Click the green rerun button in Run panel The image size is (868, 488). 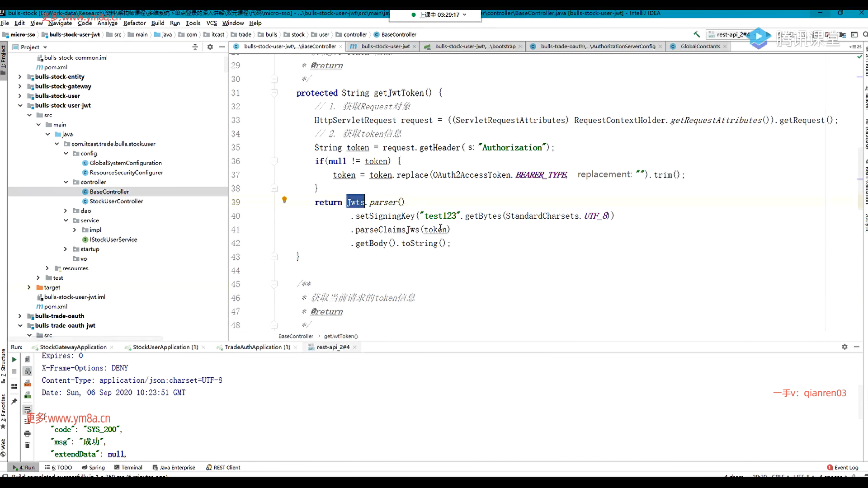[x=14, y=360]
